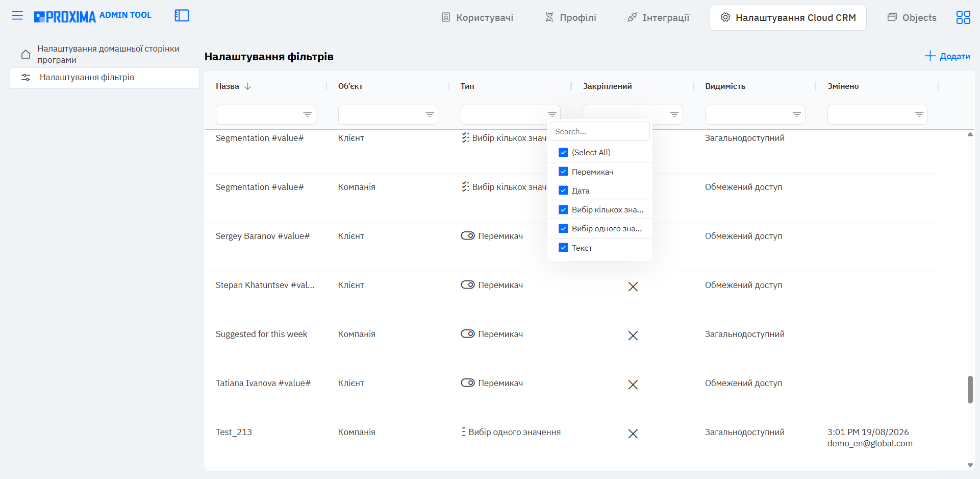The height and width of the screenshot is (479, 980).
Task: Select the Налаштування Cloud CRM tab
Action: coord(788,18)
